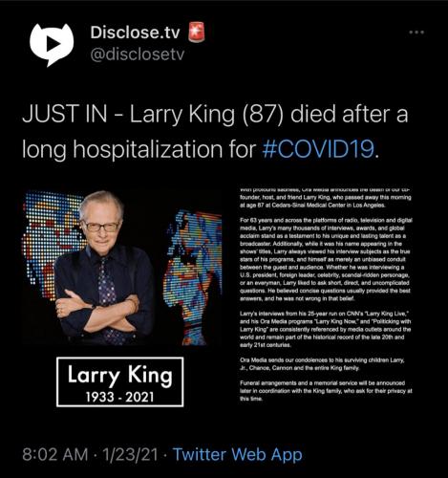Click the Disclose.tv display name
This screenshot has width=448, height=478.
(135, 33)
